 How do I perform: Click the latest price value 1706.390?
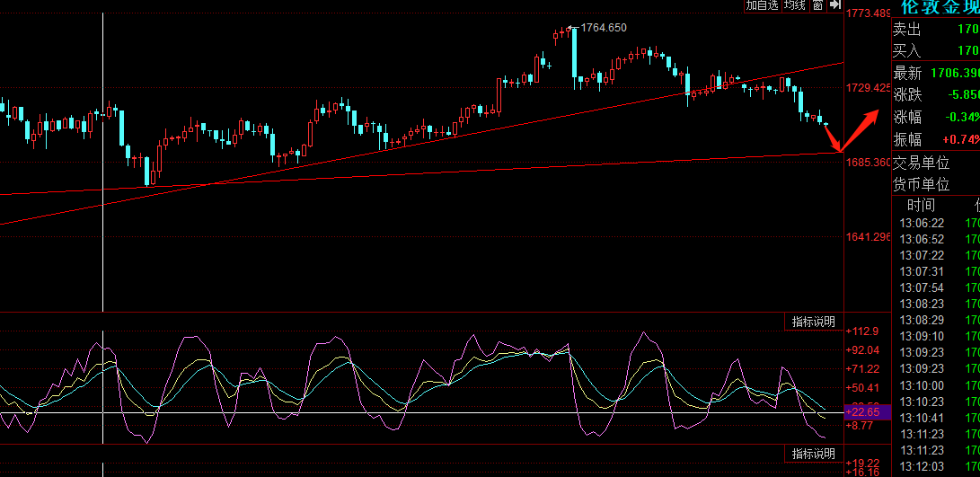coord(956,73)
